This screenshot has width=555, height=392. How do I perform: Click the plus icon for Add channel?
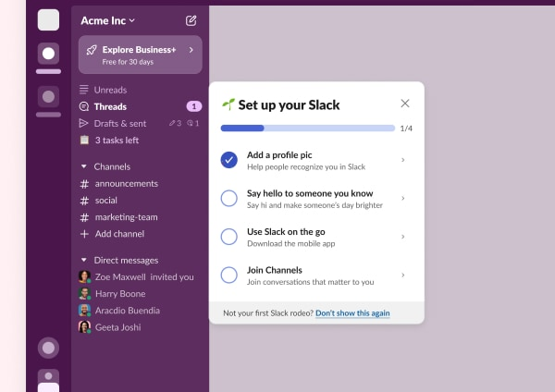click(x=84, y=234)
